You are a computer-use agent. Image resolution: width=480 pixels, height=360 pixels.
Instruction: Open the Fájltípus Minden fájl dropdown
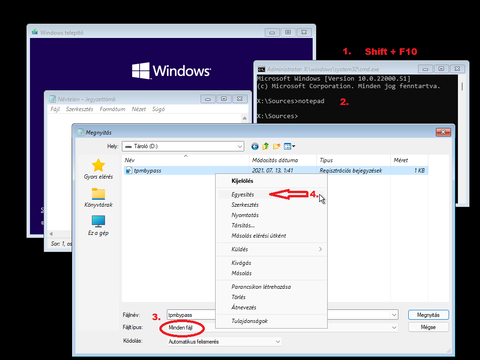point(394,328)
